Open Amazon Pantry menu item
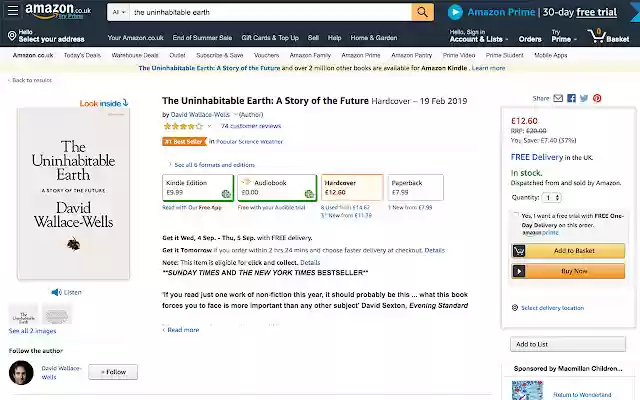This screenshot has height=400, width=640. pyautogui.click(x=411, y=55)
